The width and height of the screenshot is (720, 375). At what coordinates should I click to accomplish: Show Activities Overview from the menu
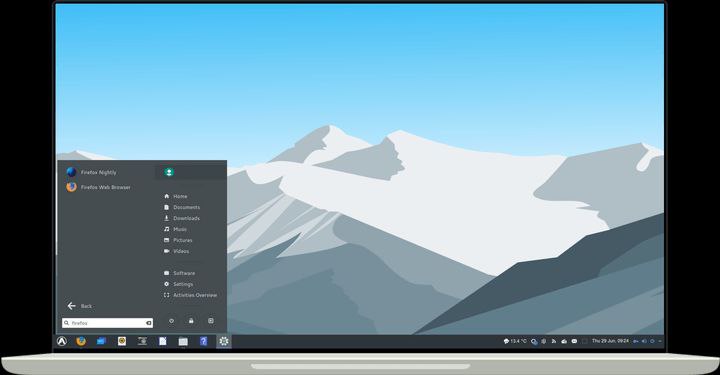(190, 295)
